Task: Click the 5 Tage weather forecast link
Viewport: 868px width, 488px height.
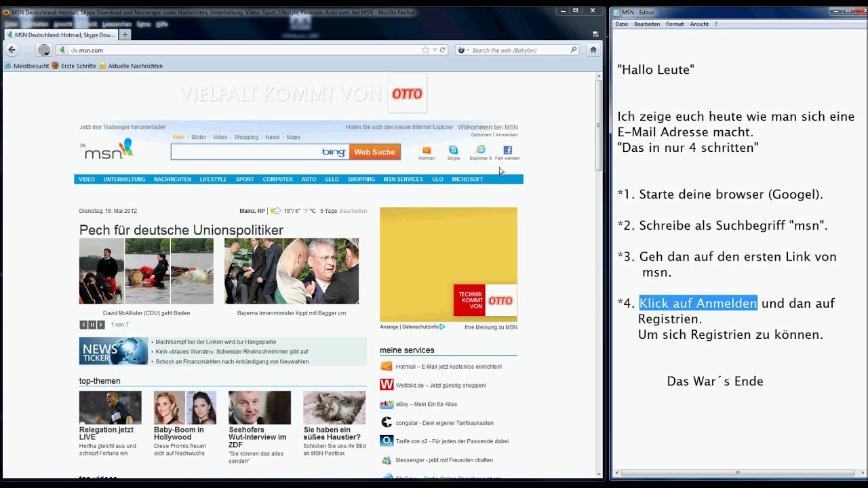Action: [328, 211]
